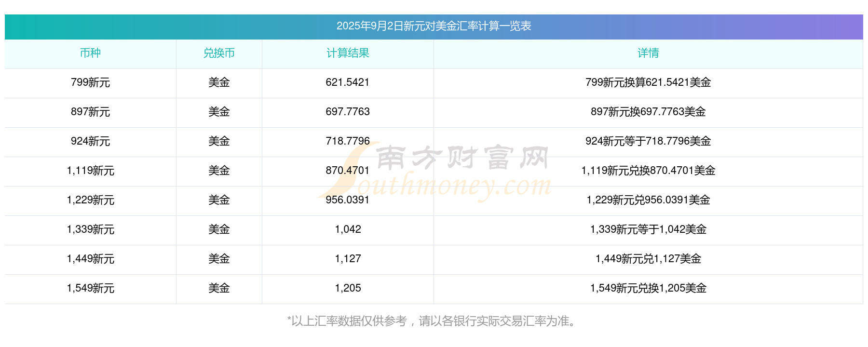Click 美金 in the 1,229新元 row

tap(219, 200)
